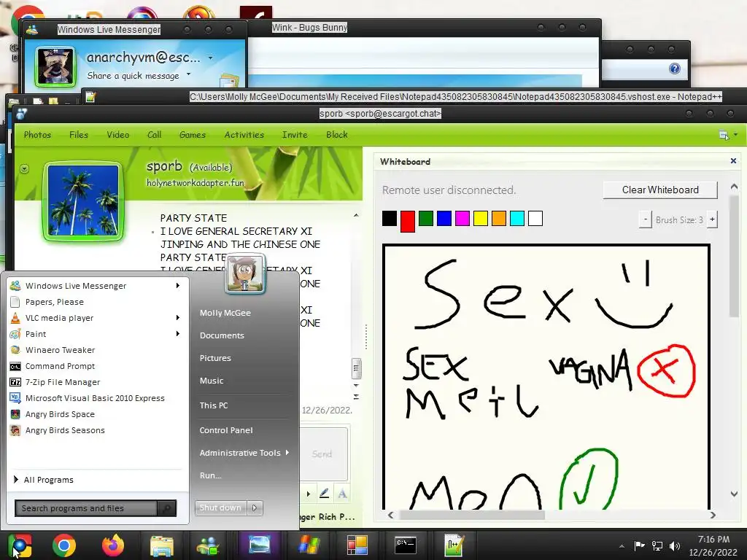The width and height of the screenshot is (747, 560).
Task: Click the Action Center flag tray icon
Action: click(x=639, y=545)
